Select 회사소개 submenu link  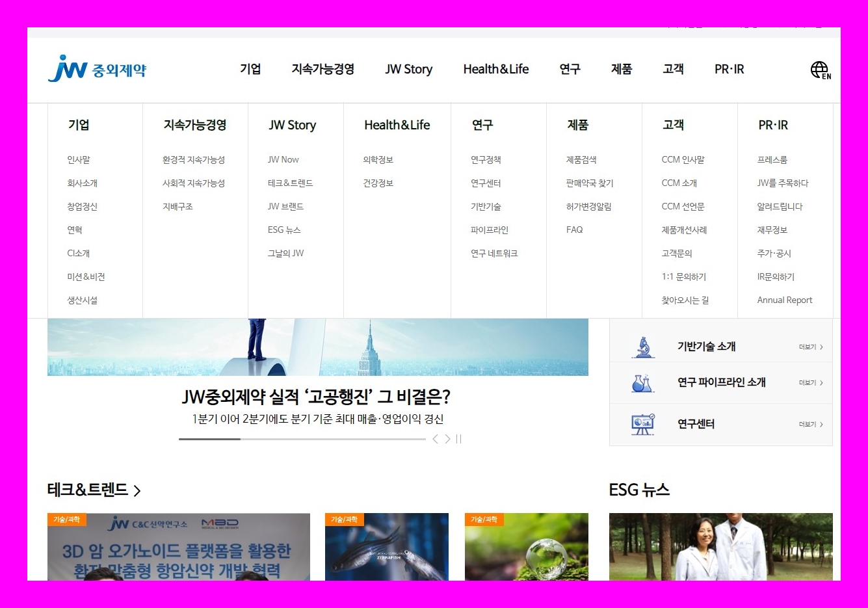pos(82,183)
